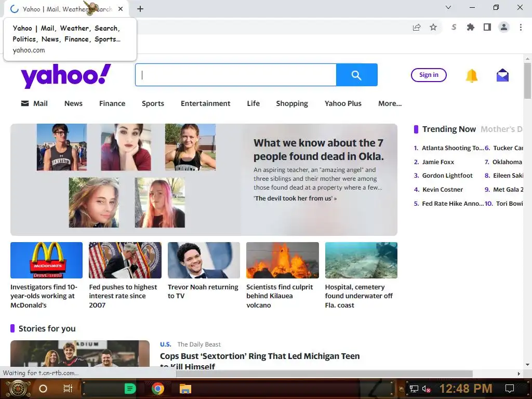Click 'The devil took her from us' link

[x=295, y=198]
